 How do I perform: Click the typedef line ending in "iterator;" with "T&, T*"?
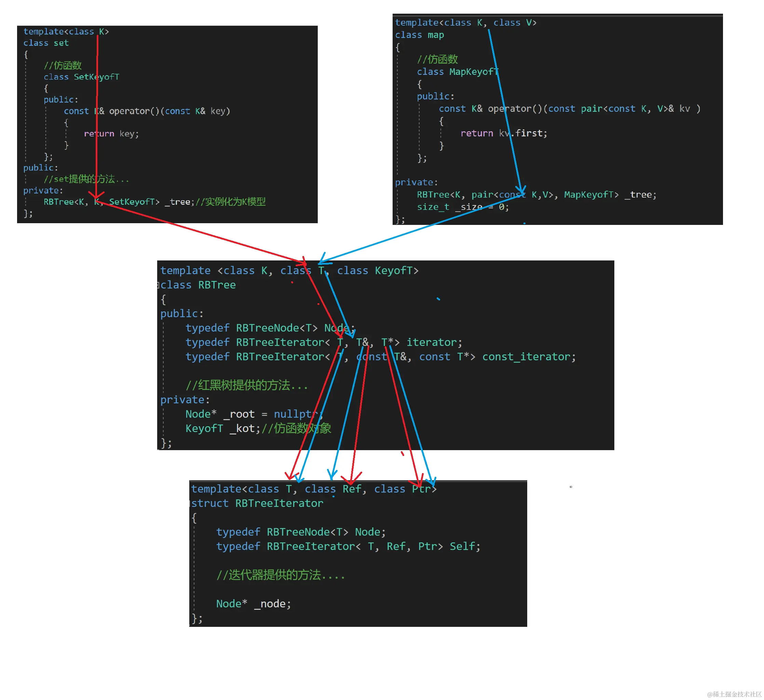[324, 342]
